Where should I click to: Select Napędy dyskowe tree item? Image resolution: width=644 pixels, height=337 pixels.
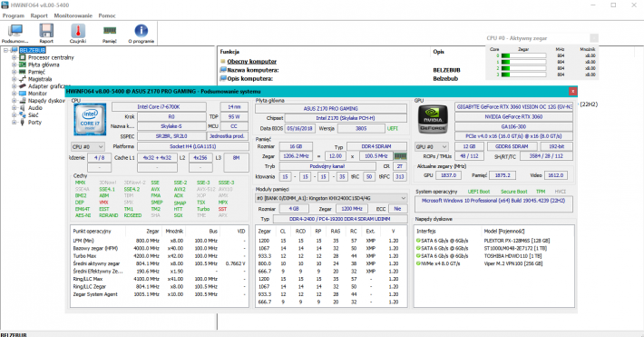coord(46,101)
